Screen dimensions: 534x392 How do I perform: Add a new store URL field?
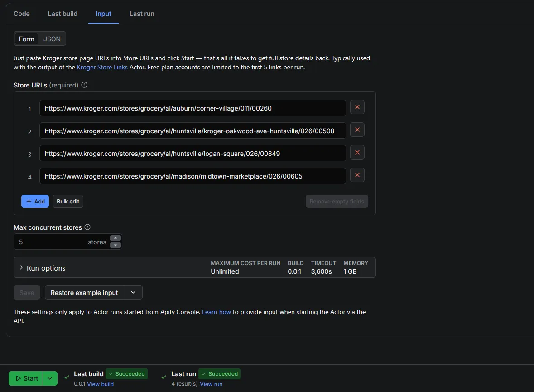tap(35, 202)
